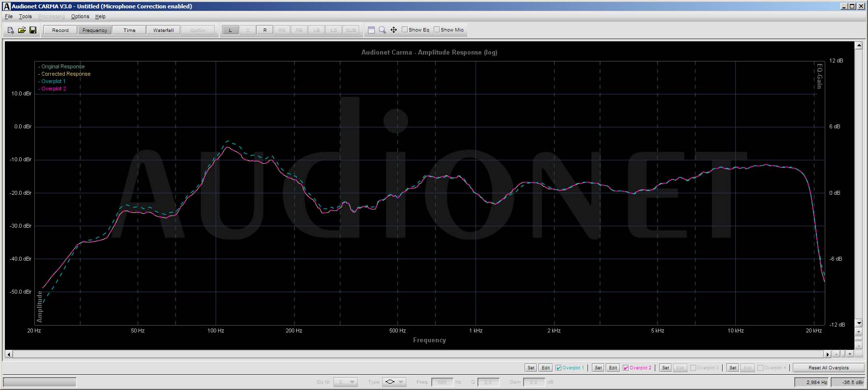Click the horizontal scrollbar left arrow
Viewport: 868px width, 390px height.
click(x=9, y=354)
